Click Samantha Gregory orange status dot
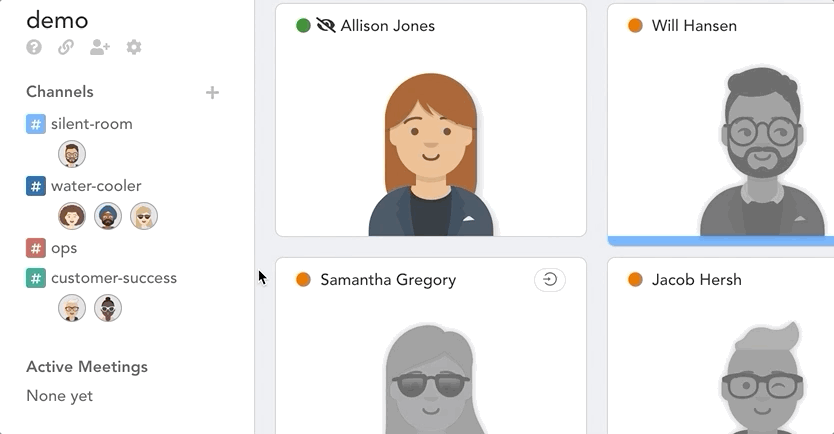This screenshot has height=434, width=834. pyautogui.click(x=303, y=279)
